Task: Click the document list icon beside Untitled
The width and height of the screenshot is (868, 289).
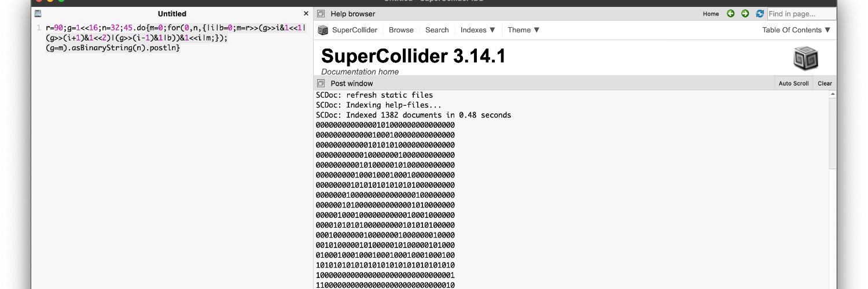Action: pos(38,13)
